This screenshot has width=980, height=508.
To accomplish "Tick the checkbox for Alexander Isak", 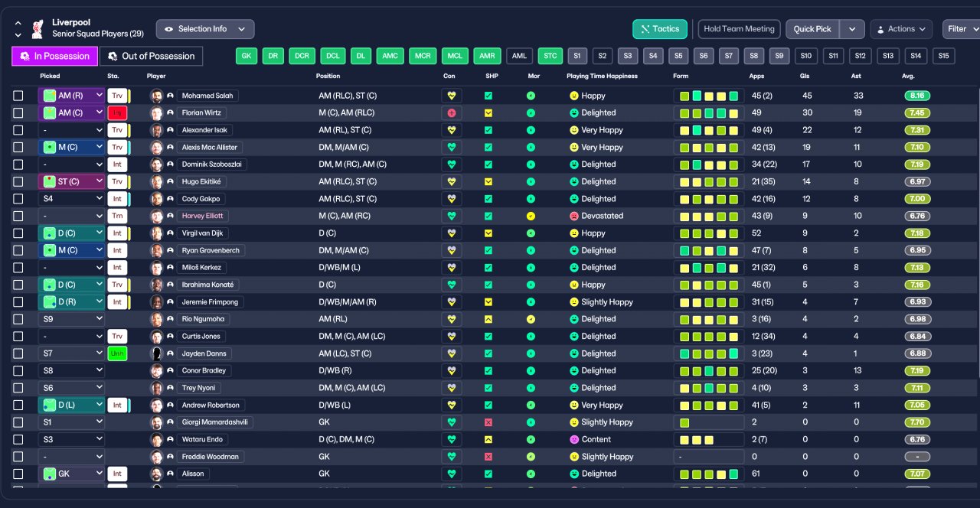I will point(18,130).
